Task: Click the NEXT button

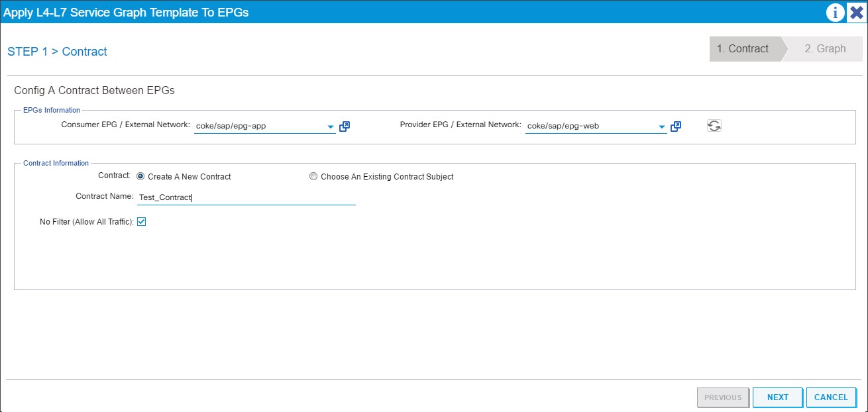Action: tap(778, 397)
